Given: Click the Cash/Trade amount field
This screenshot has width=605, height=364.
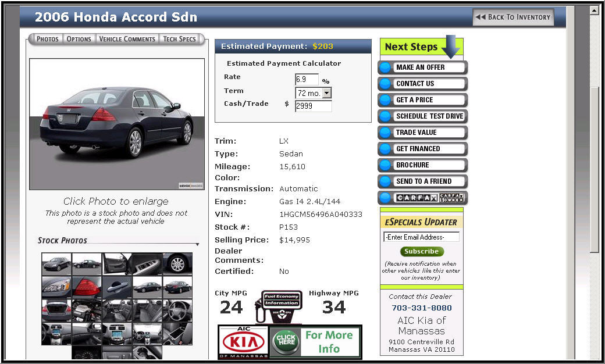Looking at the screenshot, I should click(x=314, y=106).
